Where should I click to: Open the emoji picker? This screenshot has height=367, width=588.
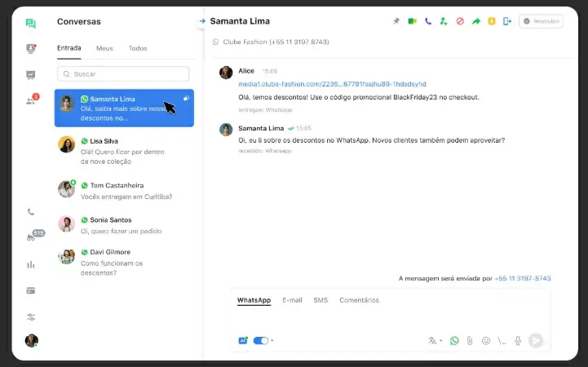[485, 341]
